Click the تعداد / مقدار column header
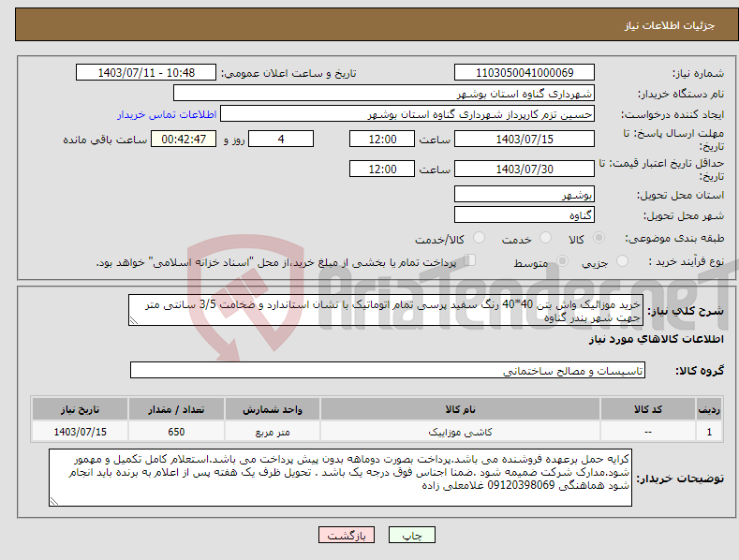The height and width of the screenshot is (560, 739). (x=176, y=409)
